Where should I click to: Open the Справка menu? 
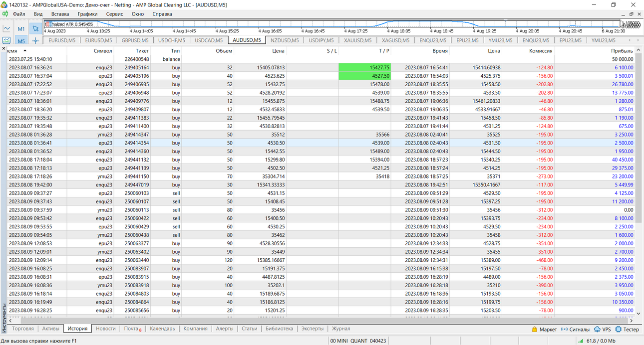tap(162, 14)
